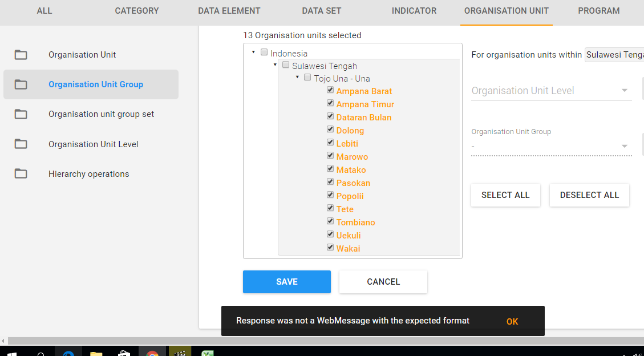
Task: Uncheck the Ampana Barat checkbox
Action: 330,91
